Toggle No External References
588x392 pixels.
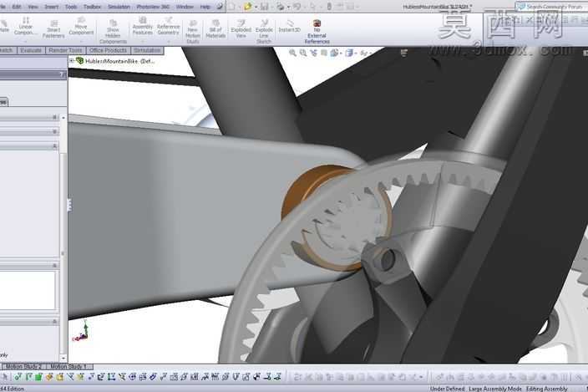[x=317, y=32]
